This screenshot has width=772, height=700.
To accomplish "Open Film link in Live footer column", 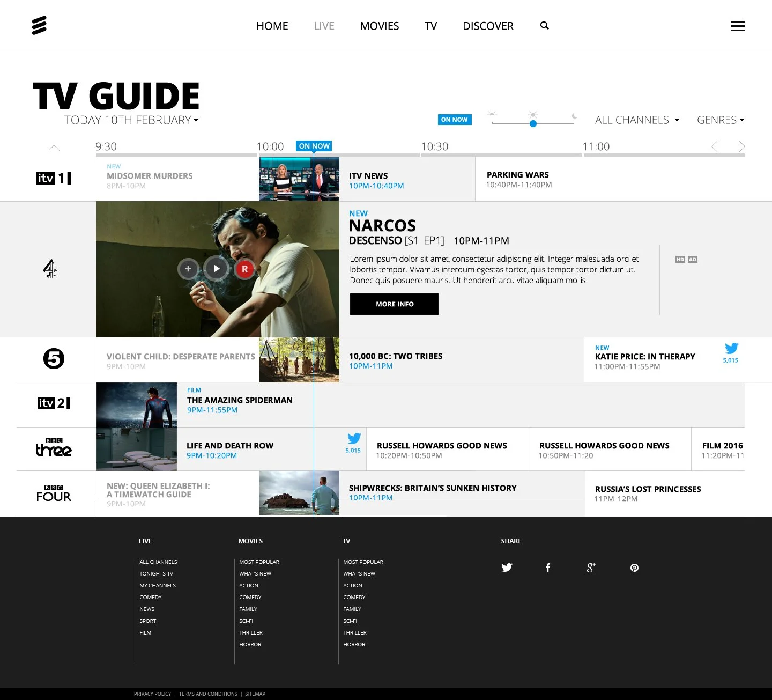I will tap(145, 633).
